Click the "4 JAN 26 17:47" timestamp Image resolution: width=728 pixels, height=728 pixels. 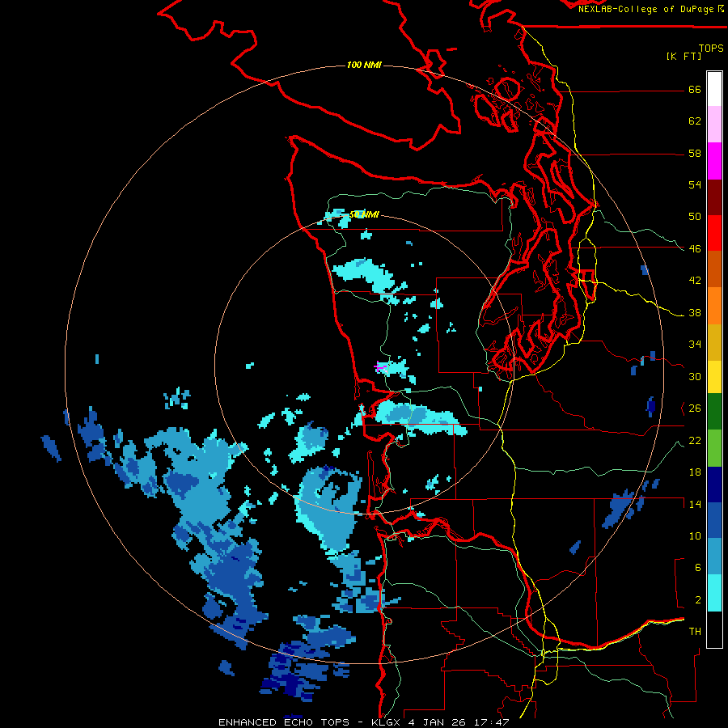[459, 722]
